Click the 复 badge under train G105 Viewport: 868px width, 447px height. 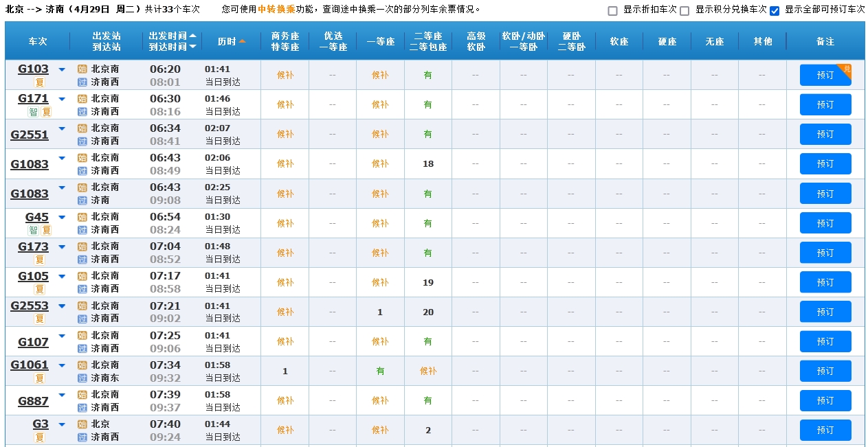pos(40,289)
